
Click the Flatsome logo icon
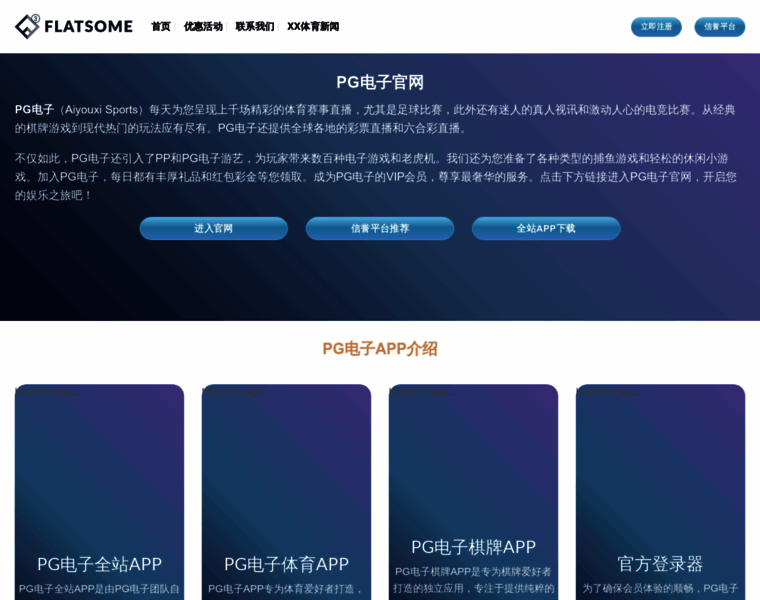coord(27,26)
